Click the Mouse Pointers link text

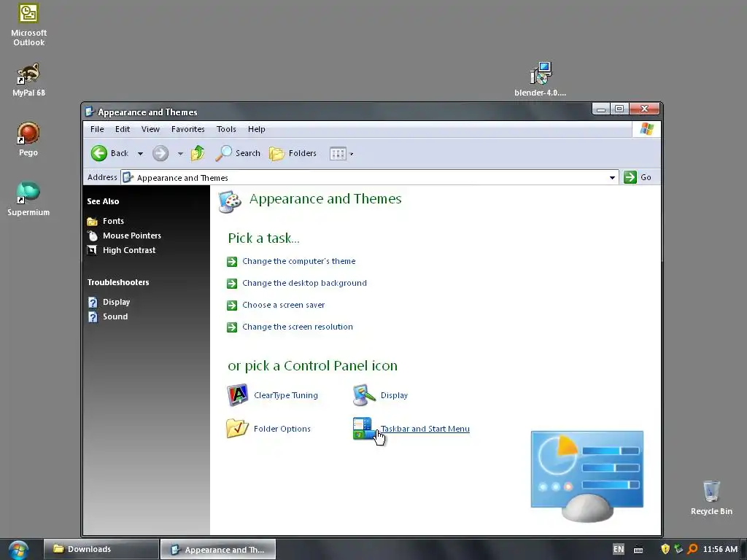132,236
